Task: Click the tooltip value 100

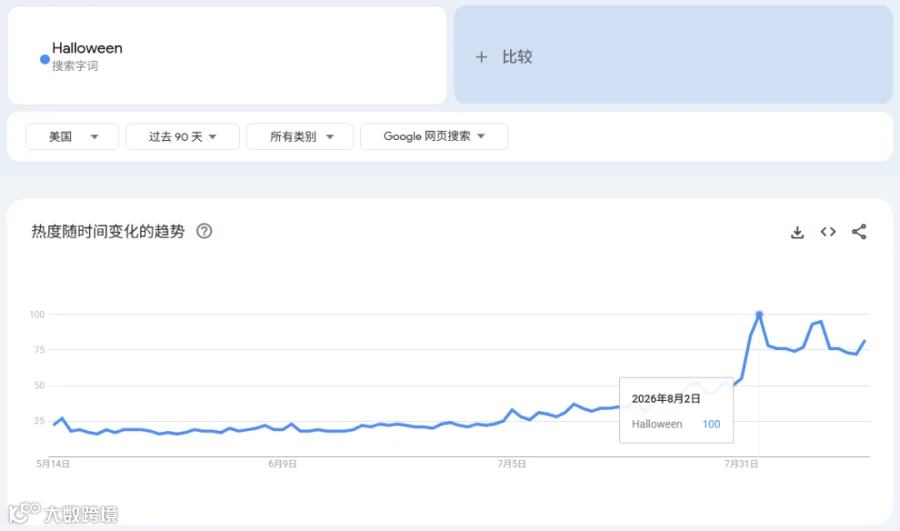Action: (711, 424)
